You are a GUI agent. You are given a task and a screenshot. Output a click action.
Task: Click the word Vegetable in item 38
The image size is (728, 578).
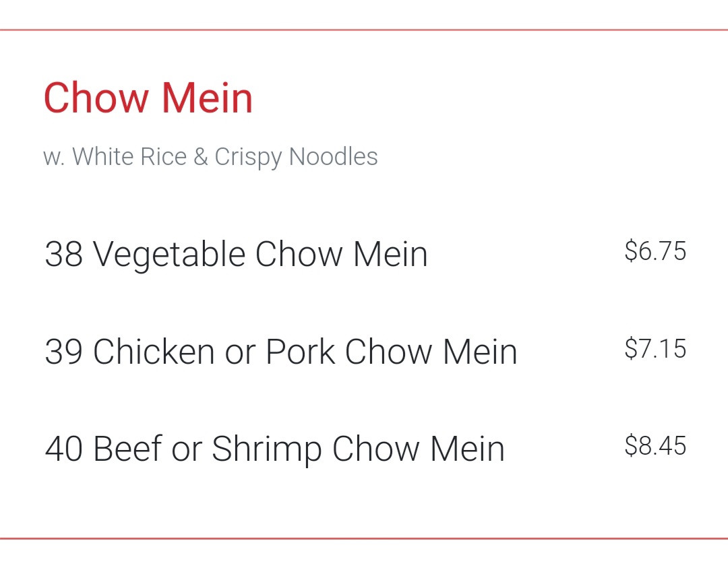tap(169, 255)
